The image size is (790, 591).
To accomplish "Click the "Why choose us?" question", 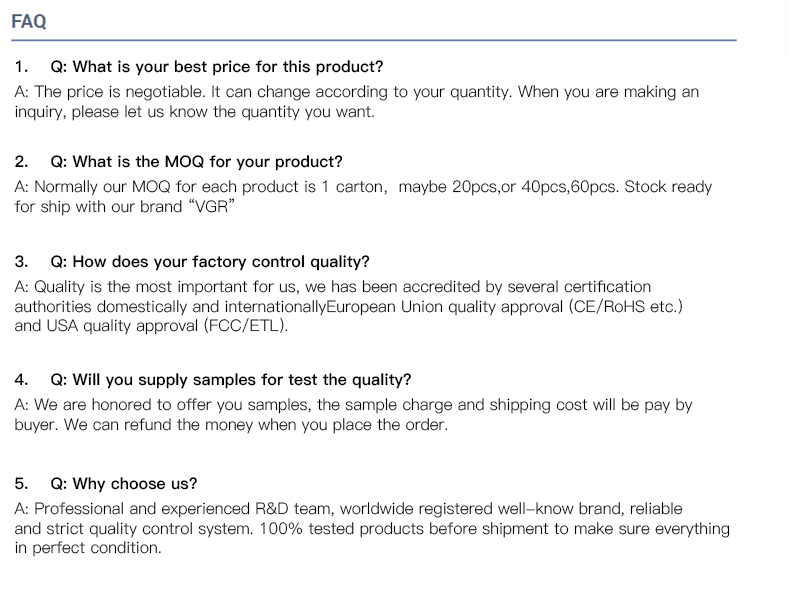I will 123,483.
